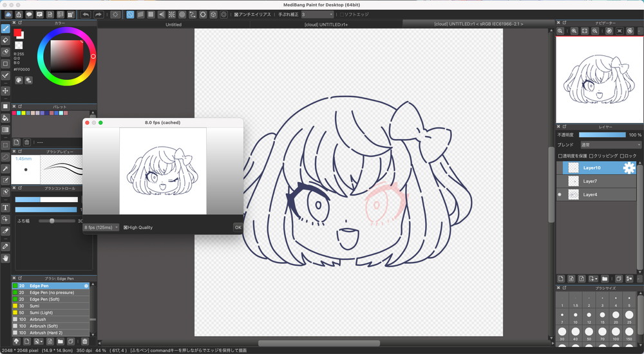Image resolution: width=644 pixels, height=354 pixels.
Task: Click the Layer10 settings gear icon
Action: (x=629, y=168)
